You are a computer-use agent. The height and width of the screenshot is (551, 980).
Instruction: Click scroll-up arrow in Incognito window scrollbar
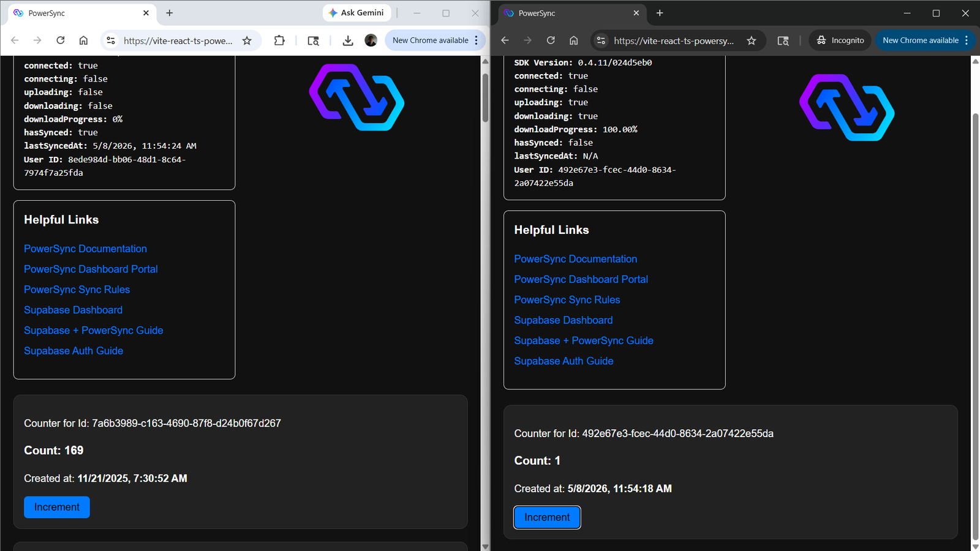975,61
